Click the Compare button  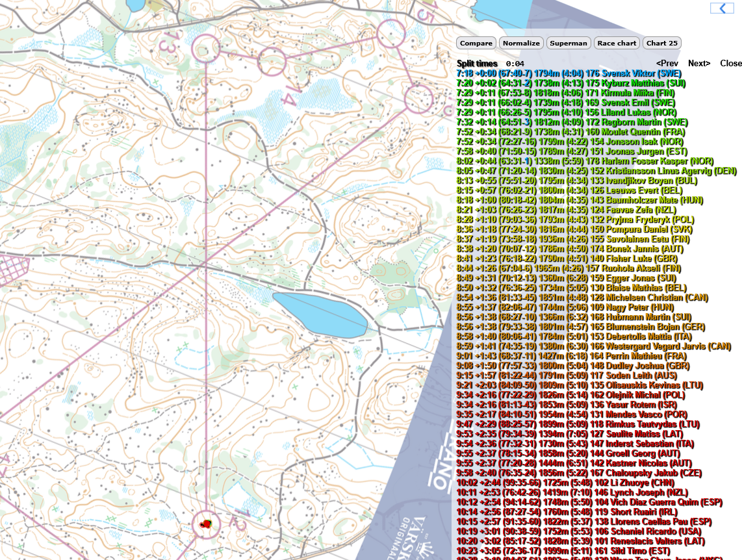point(476,43)
